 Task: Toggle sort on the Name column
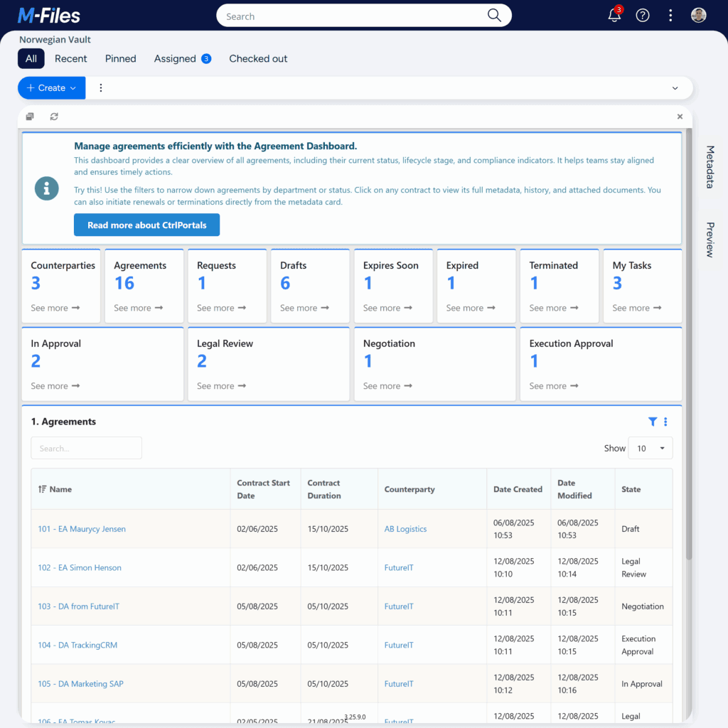pos(43,489)
